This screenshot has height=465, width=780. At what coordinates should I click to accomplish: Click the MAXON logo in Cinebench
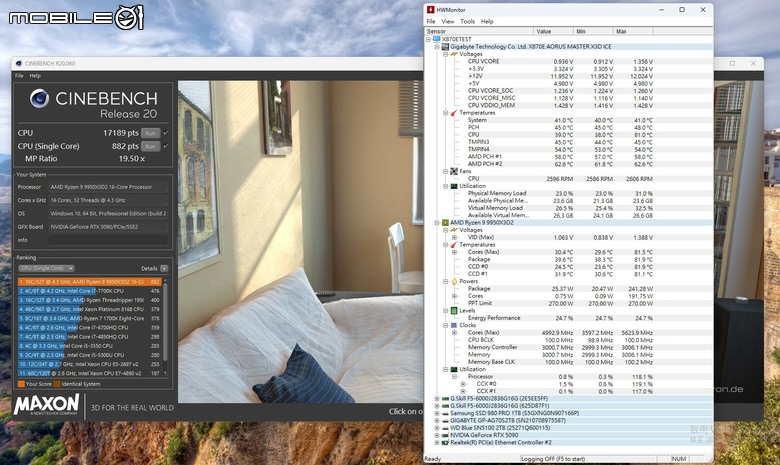pos(46,405)
